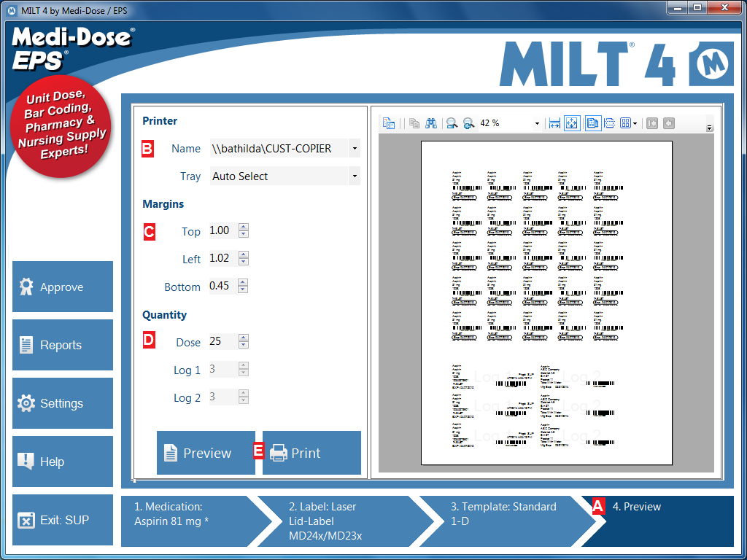This screenshot has width=747, height=560.
Task: Decrease Top margin value
Action: pyautogui.click(x=244, y=234)
